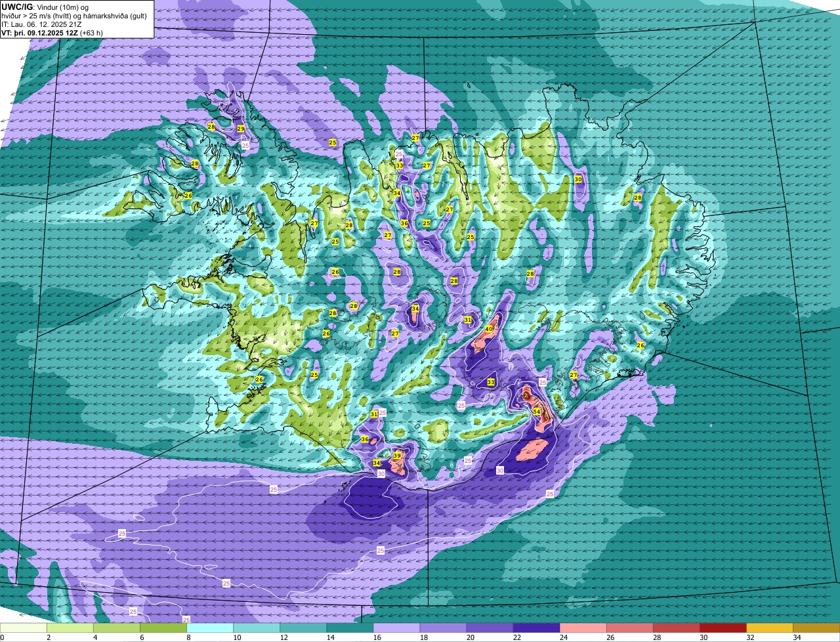Click the 0–2 m/s pale yellow legend swatch

point(24,628)
